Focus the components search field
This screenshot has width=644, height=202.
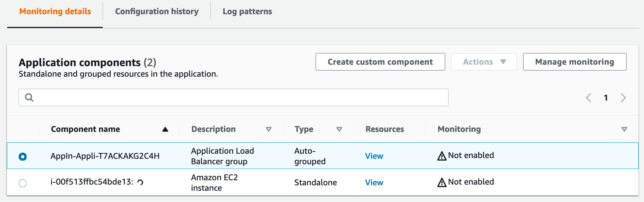(x=240, y=97)
